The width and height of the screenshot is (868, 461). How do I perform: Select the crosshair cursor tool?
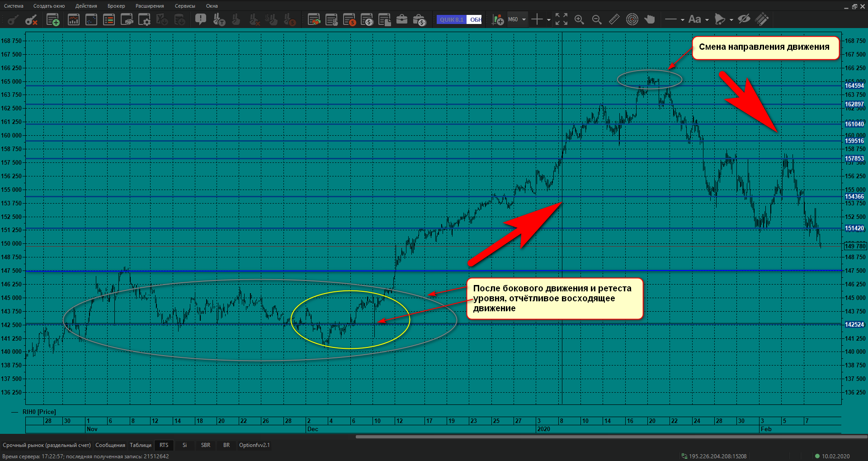tap(537, 19)
